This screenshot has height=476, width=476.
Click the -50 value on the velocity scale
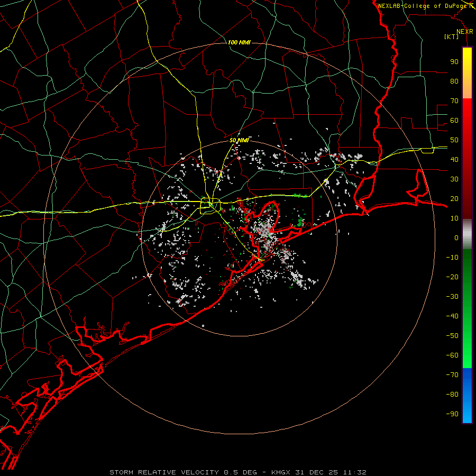point(452,336)
